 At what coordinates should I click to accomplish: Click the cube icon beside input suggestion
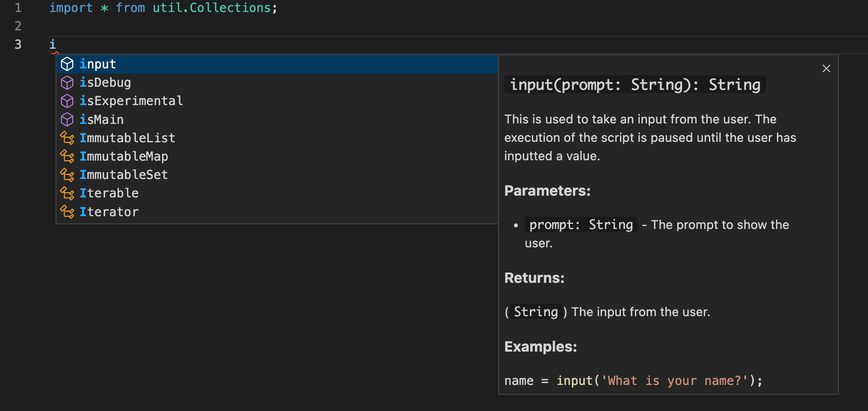(67, 64)
